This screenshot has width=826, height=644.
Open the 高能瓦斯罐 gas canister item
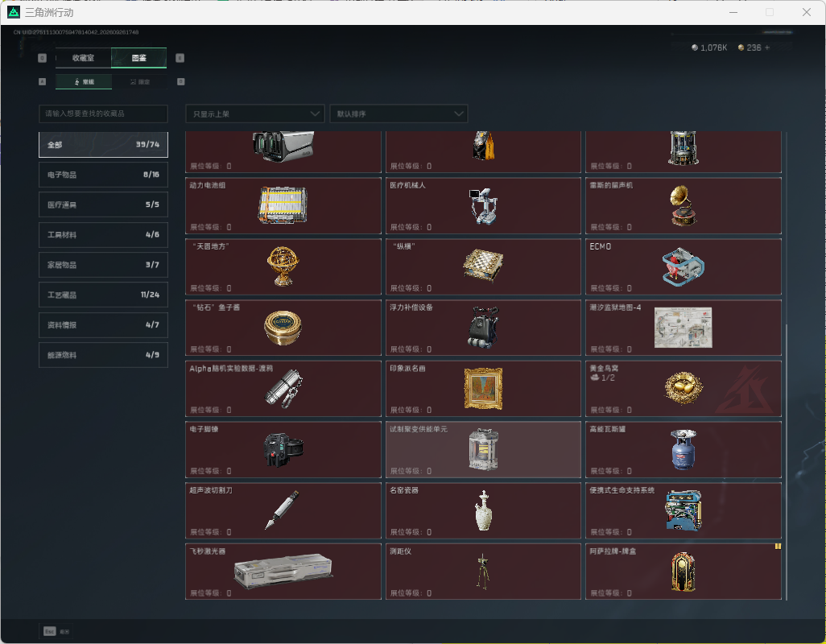[x=684, y=450]
